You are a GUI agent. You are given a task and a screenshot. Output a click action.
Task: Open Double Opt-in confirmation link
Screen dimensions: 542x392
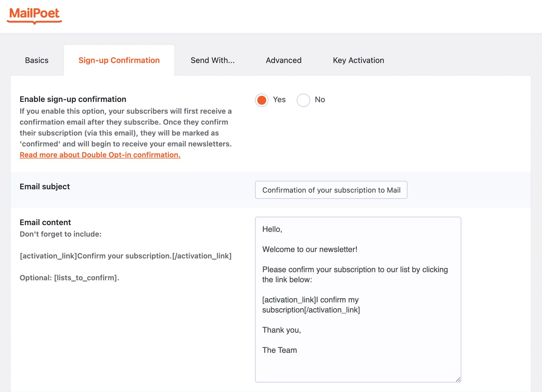[100, 155]
